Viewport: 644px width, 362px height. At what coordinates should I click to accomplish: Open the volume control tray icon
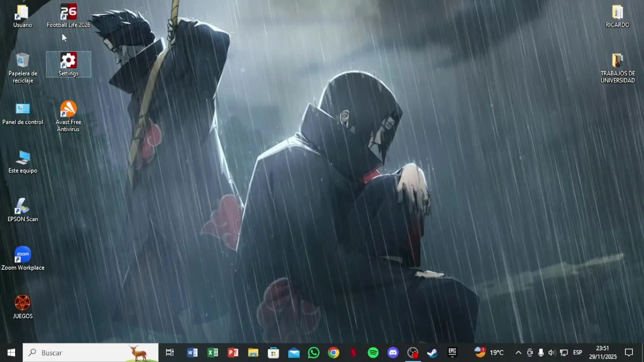pyautogui.click(x=552, y=352)
